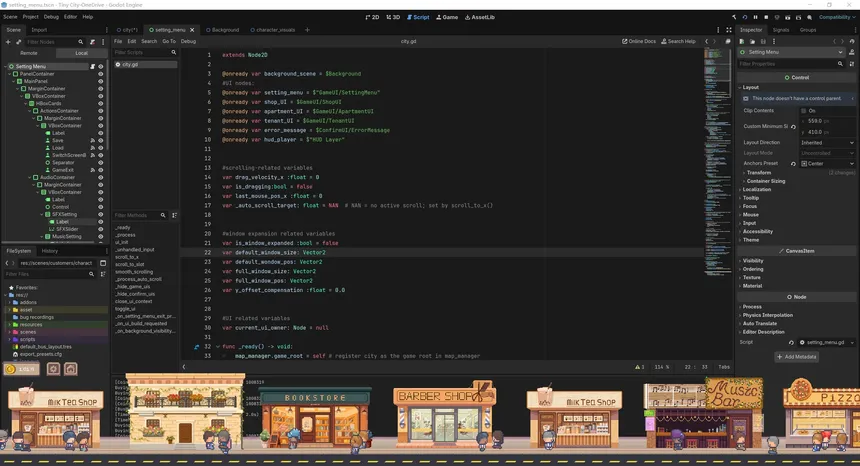This screenshot has width=860, height=466.
Task: Click the Save node signal connection icon
Action: (93, 140)
